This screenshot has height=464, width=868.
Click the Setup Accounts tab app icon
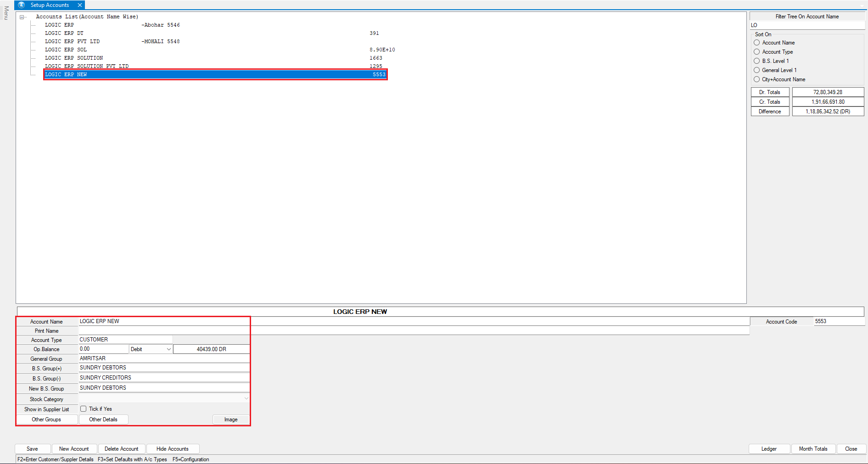(x=21, y=5)
